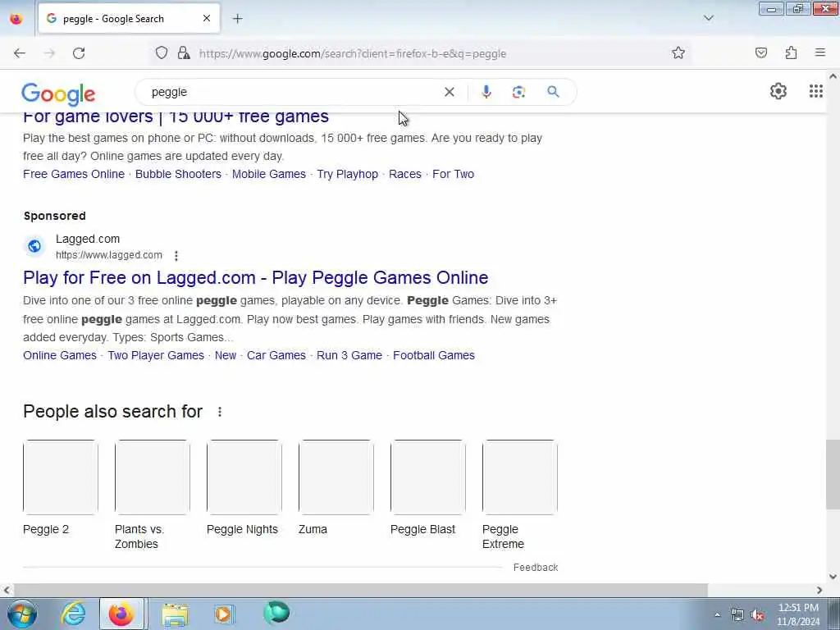Open the Bubble Shooters sitelink
Image resolution: width=840 pixels, height=630 pixels.
(x=178, y=174)
